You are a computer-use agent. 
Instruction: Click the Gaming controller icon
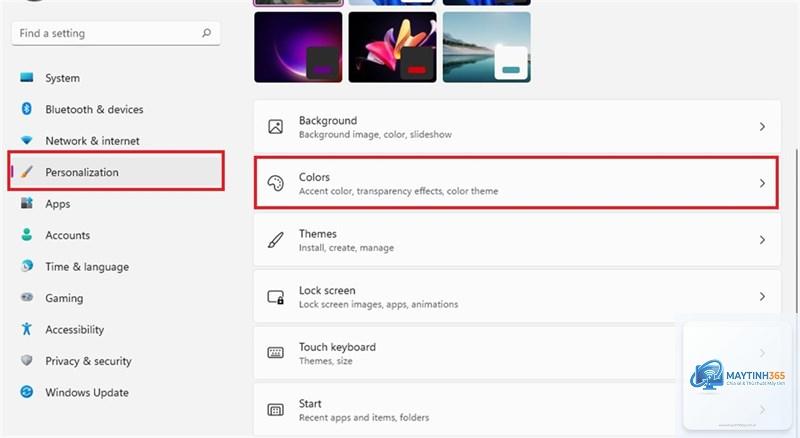[x=27, y=298]
